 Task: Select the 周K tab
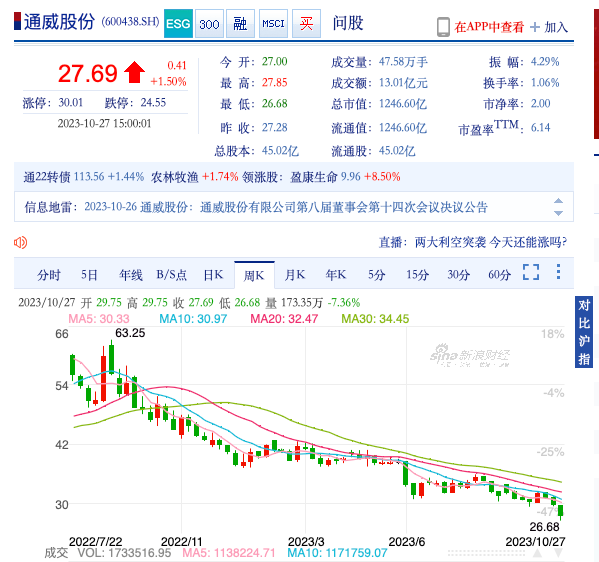point(254,275)
